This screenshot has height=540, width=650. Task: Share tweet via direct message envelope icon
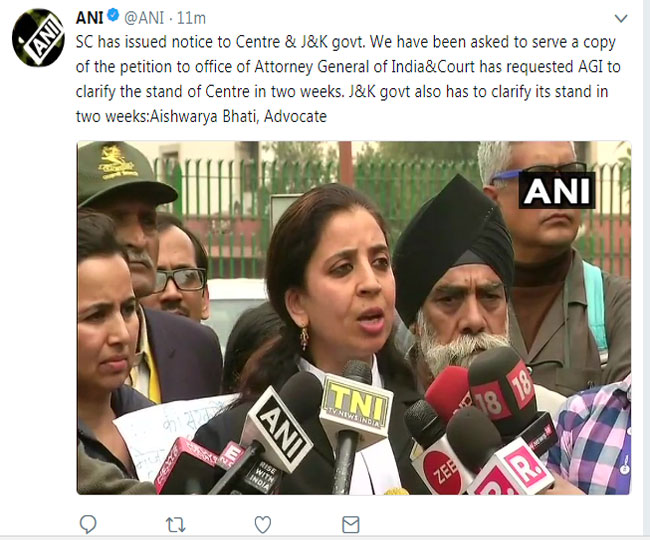click(x=351, y=525)
